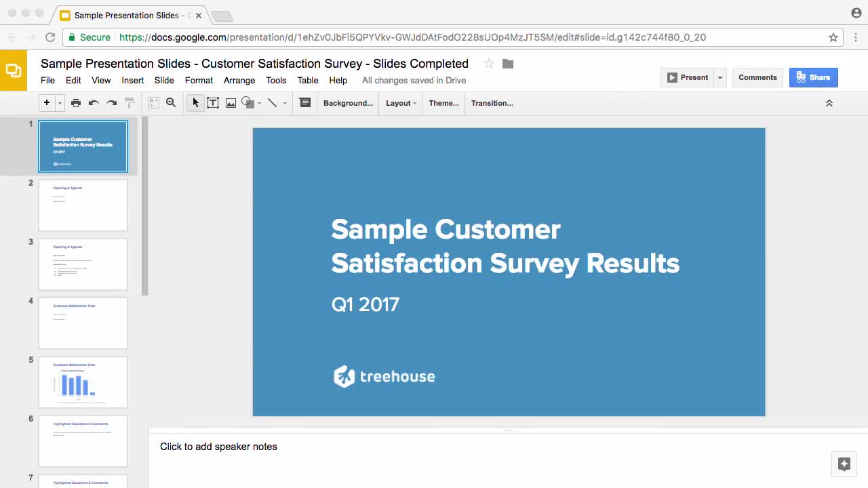Select the line tool

point(272,103)
